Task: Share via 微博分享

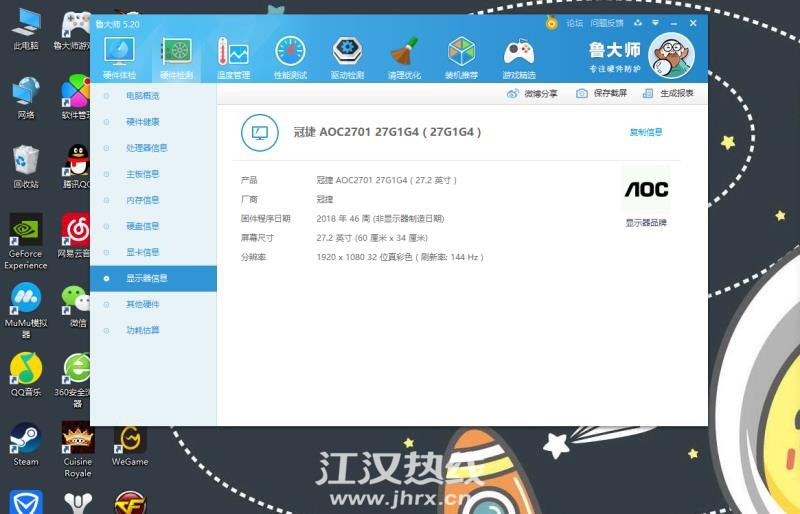Action: pyautogui.click(x=532, y=93)
